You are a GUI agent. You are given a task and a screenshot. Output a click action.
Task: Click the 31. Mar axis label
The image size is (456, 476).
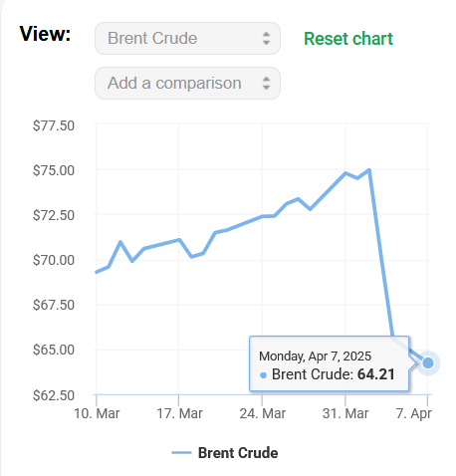pyautogui.click(x=345, y=413)
